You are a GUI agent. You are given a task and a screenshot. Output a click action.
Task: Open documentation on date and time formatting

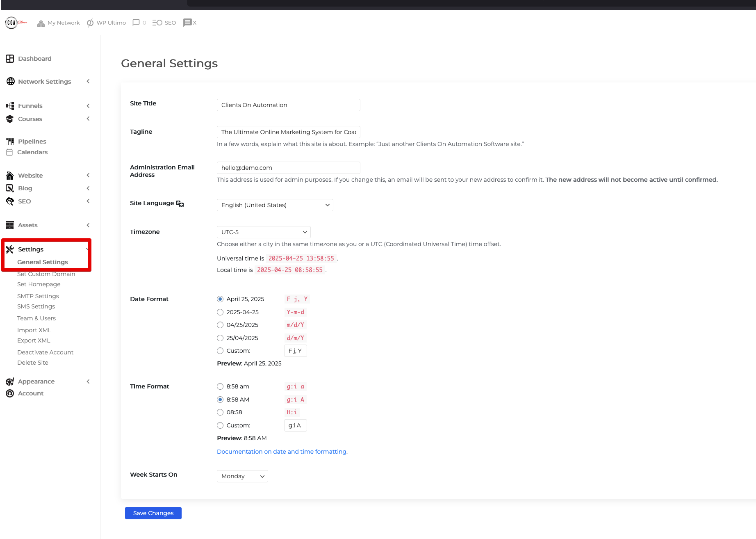[x=282, y=451]
